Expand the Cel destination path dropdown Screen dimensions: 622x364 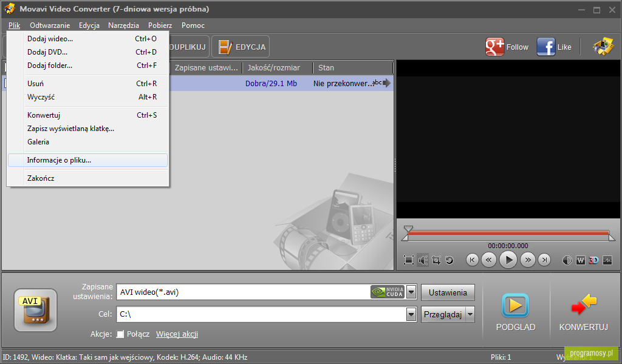coord(411,314)
